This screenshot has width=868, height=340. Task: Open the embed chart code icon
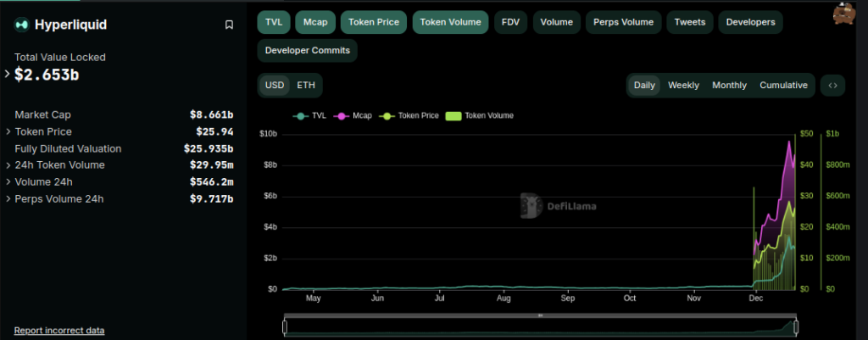click(x=832, y=86)
